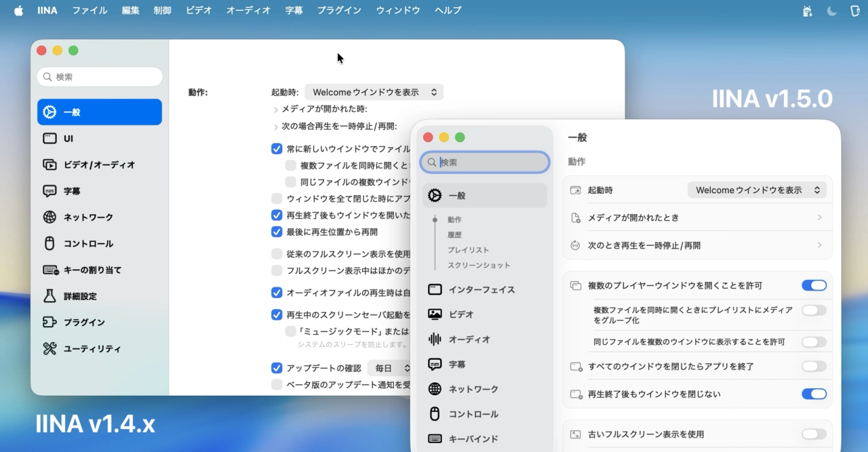Select キーバインド keyboard icon in v1.5.0 sidebar

(x=435, y=438)
